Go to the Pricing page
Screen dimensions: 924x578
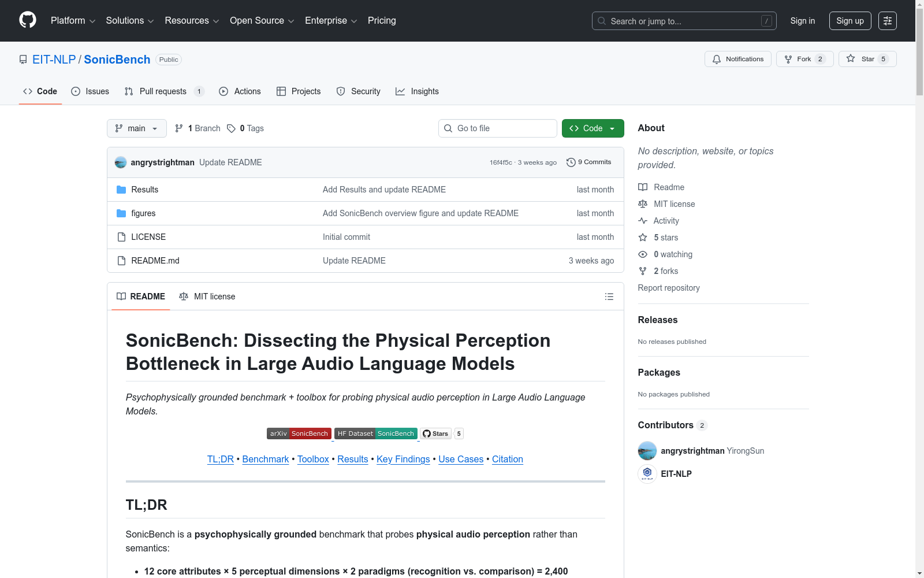coord(382,21)
